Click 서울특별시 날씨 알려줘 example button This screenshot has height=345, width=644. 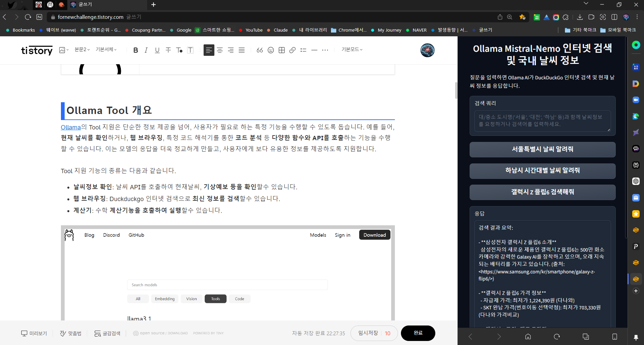click(543, 149)
